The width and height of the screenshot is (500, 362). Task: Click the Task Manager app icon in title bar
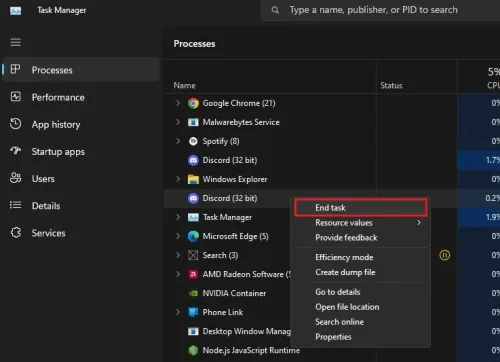pos(15,11)
